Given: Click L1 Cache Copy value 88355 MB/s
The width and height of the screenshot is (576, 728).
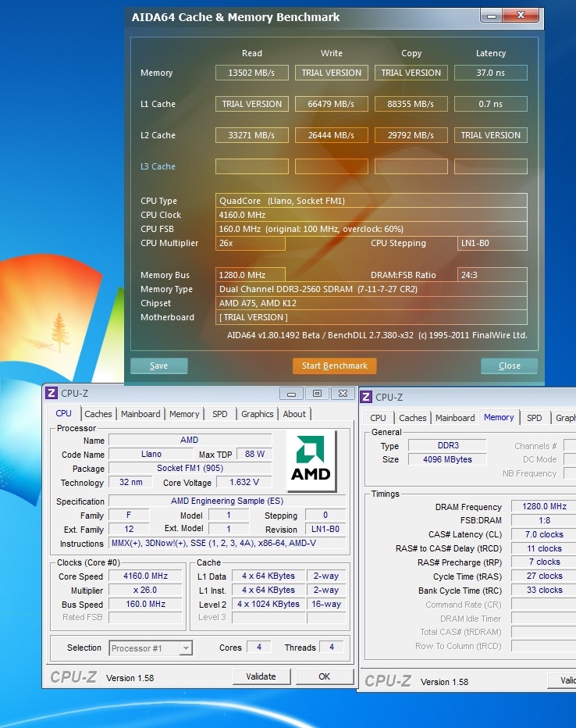Looking at the screenshot, I should 411,104.
